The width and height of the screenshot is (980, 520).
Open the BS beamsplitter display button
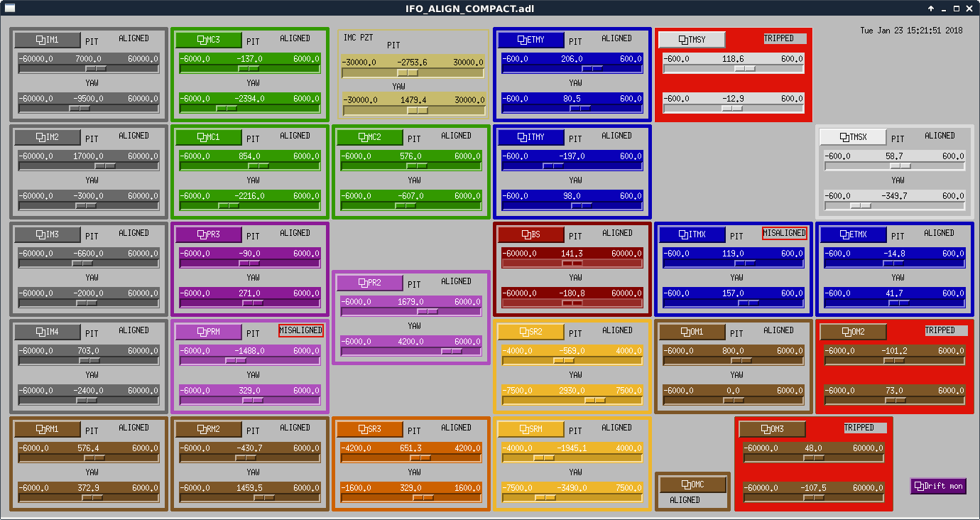click(x=531, y=234)
